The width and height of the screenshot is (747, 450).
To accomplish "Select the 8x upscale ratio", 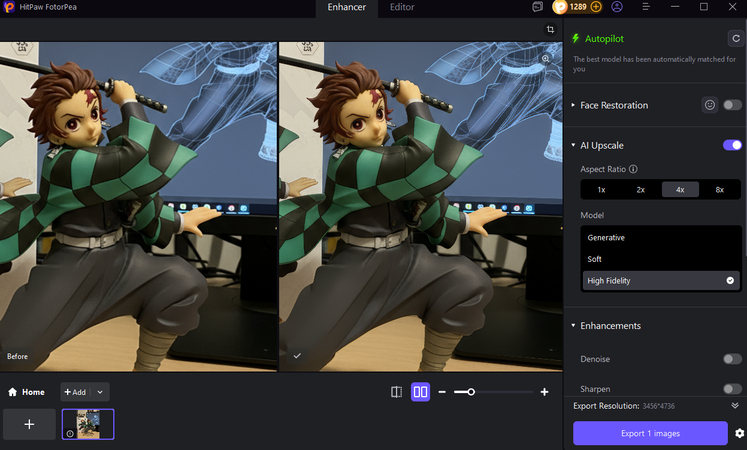I will coord(719,190).
